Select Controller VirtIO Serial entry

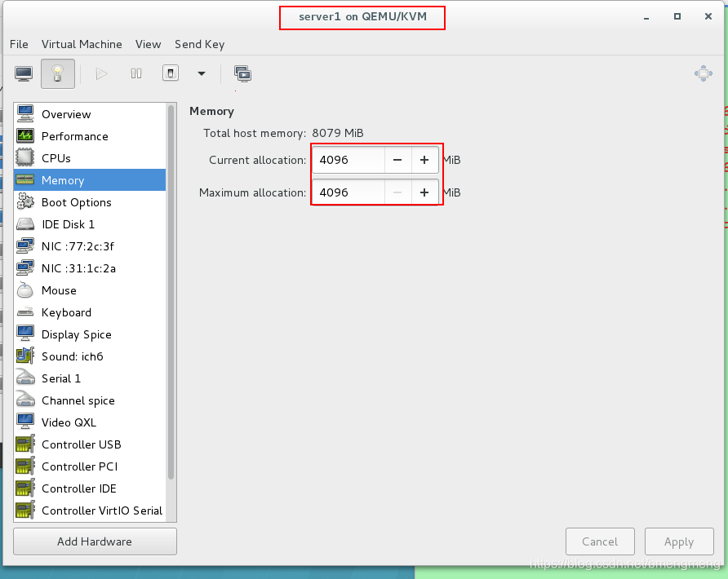[x=90, y=510]
